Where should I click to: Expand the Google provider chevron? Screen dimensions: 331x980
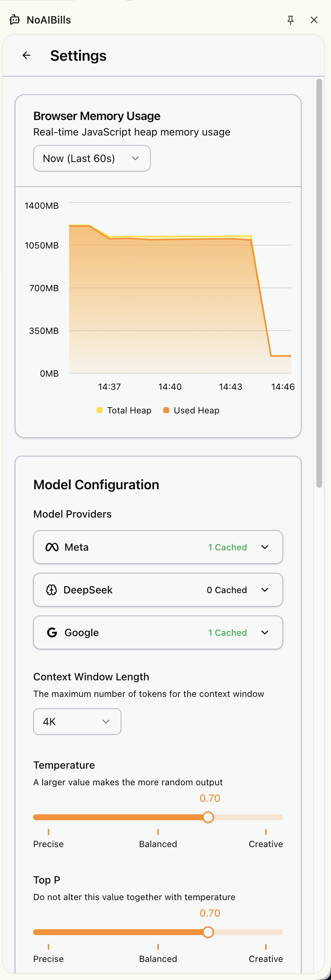point(265,632)
